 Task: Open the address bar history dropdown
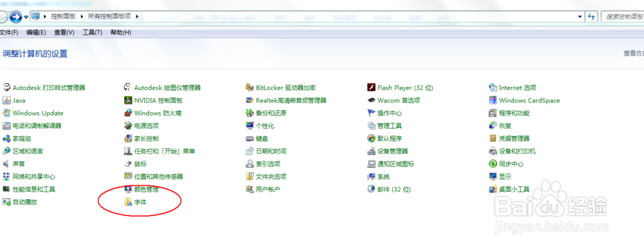point(580,17)
